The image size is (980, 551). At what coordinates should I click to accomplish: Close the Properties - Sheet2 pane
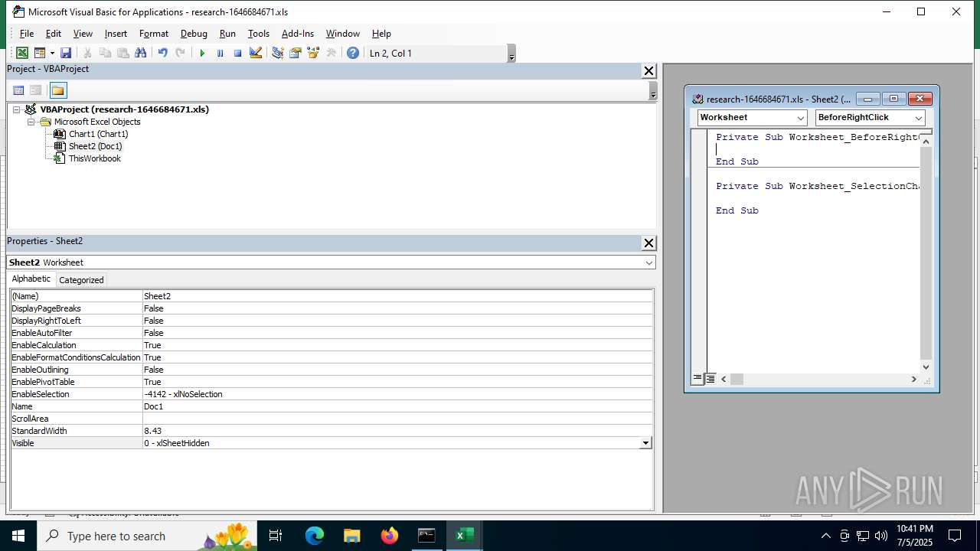pos(648,243)
